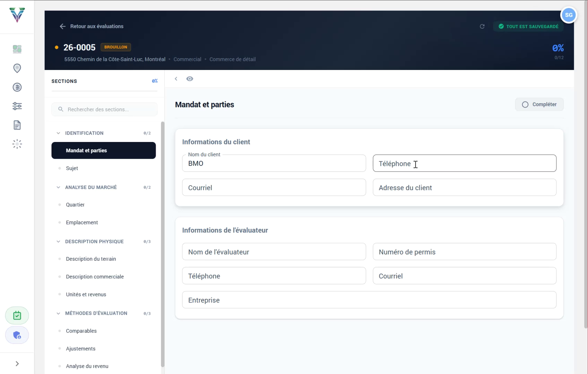Open the Comparables section

81,331
